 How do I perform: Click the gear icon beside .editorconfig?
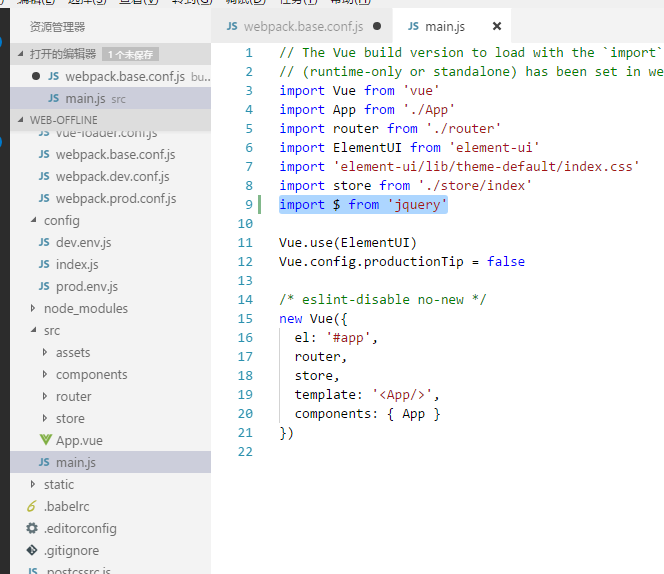point(32,528)
